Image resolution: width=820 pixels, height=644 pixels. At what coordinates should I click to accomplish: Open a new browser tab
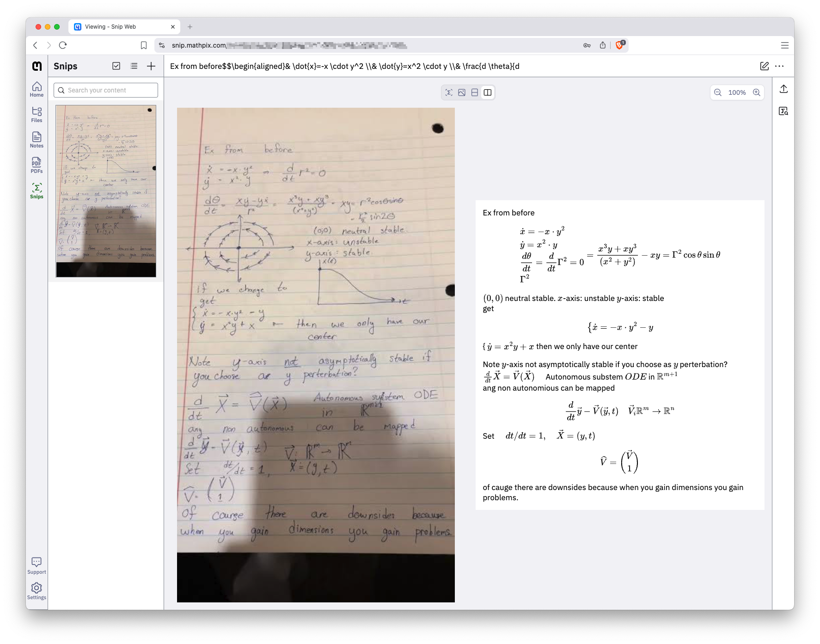pyautogui.click(x=190, y=27)
